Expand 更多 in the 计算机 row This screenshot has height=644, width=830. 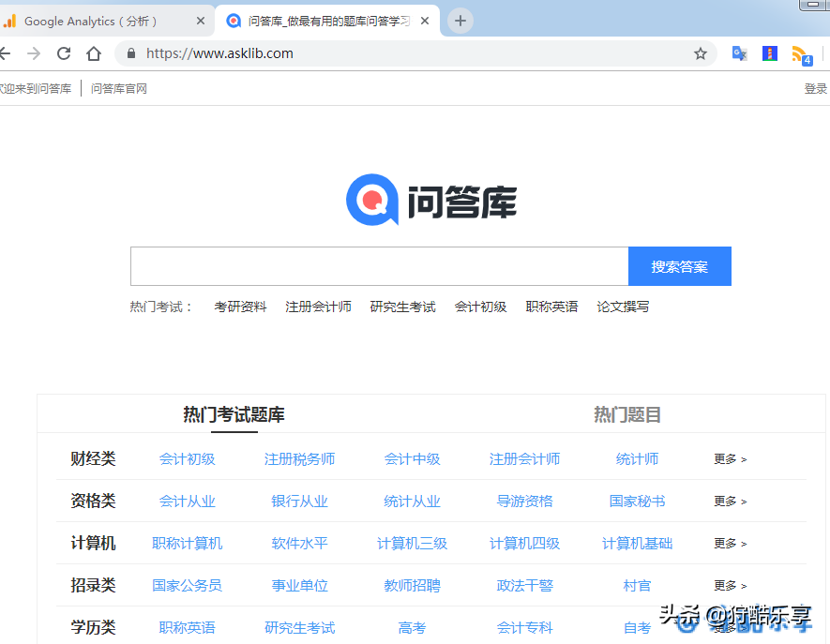[730, 544]
